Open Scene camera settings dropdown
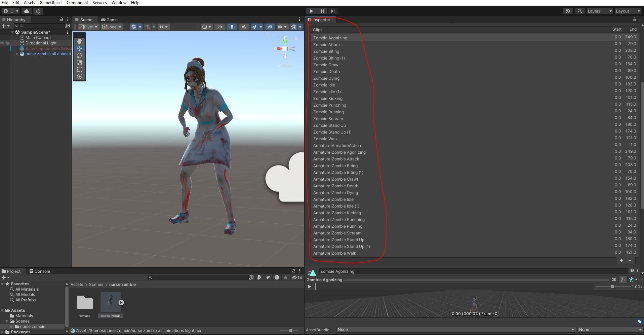This screenshot has width=644, height=335. pyautogui.click(x=282, y=27)
